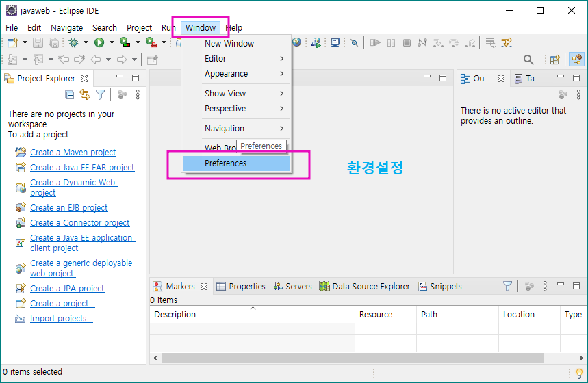This screenshot has width=588, height=383.
Task: Click the Suspend pause icon
Action: point(391,42)
